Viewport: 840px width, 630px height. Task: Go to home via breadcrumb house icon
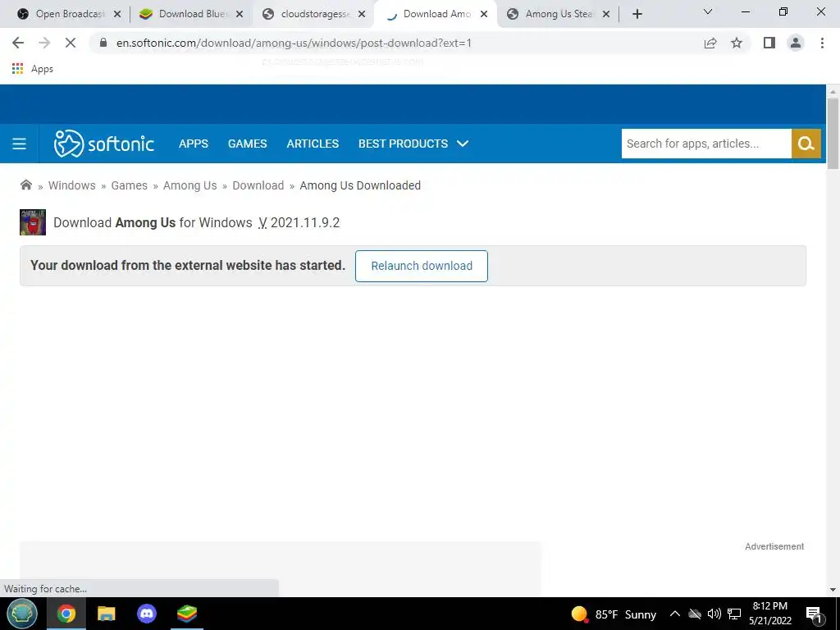(25, 185)
